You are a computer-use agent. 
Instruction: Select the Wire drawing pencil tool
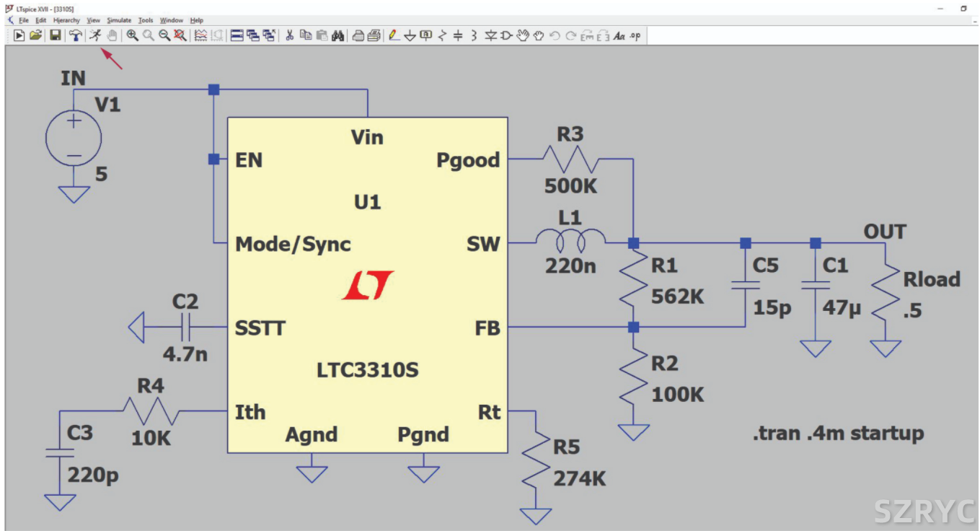(394, 35)
